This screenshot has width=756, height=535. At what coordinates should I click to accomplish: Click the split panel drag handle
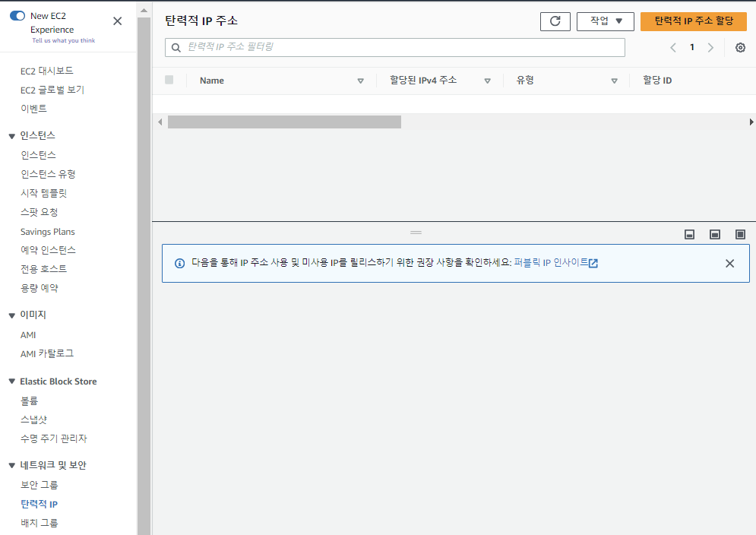(x=416, y=233)
